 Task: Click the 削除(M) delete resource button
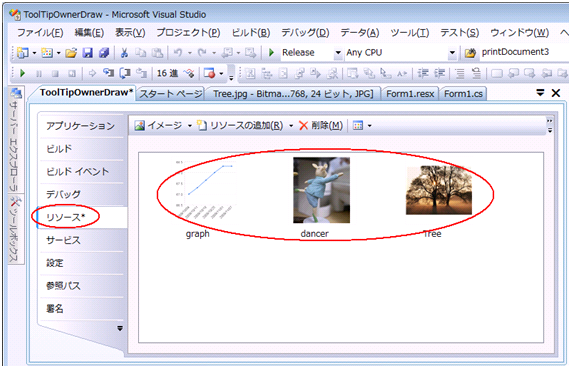pos(321,126)
